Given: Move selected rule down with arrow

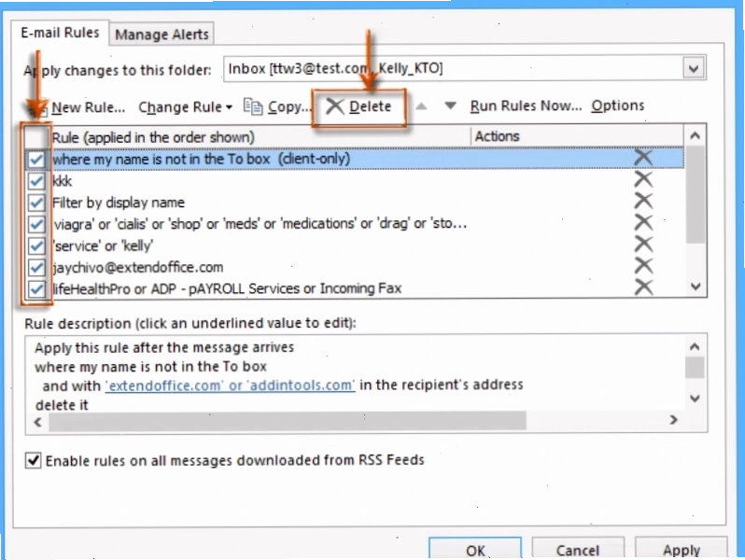Looking at the screenshot, I should click(450, 105).
